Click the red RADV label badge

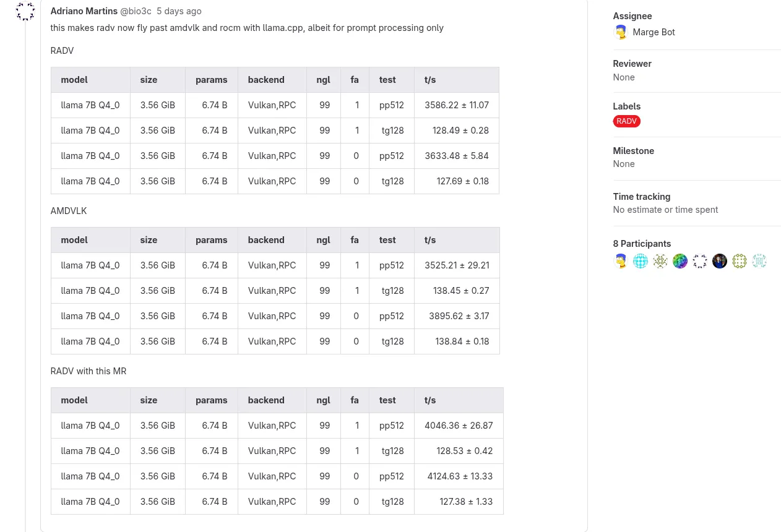[626, 121]
